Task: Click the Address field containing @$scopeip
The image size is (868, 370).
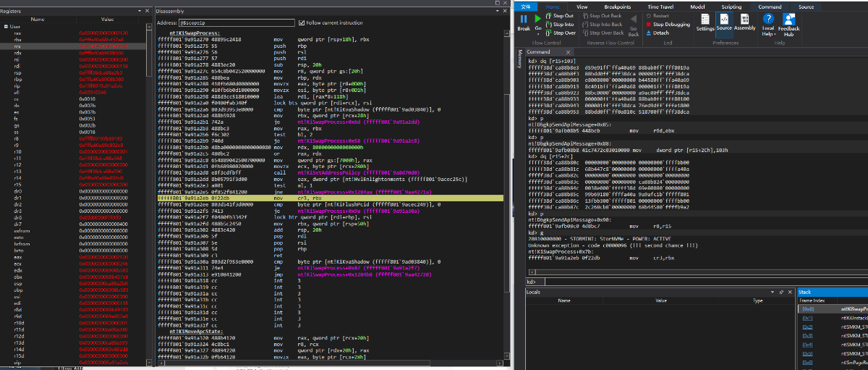Action: click(237, 23)
